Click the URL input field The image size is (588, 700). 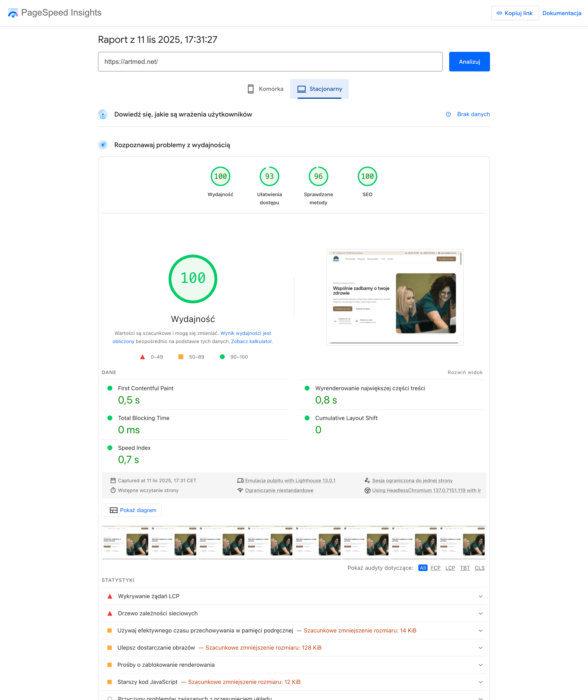(x=270, y=62)
